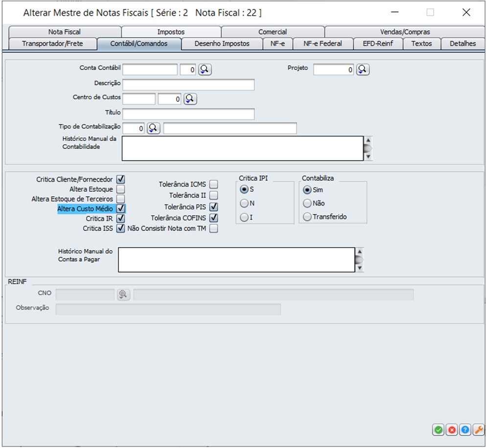Select Contabiliza Sim radio
Image resolution: width=486 pixels, height=448 pixels.
pyautogui.click(x=307, y=190)
